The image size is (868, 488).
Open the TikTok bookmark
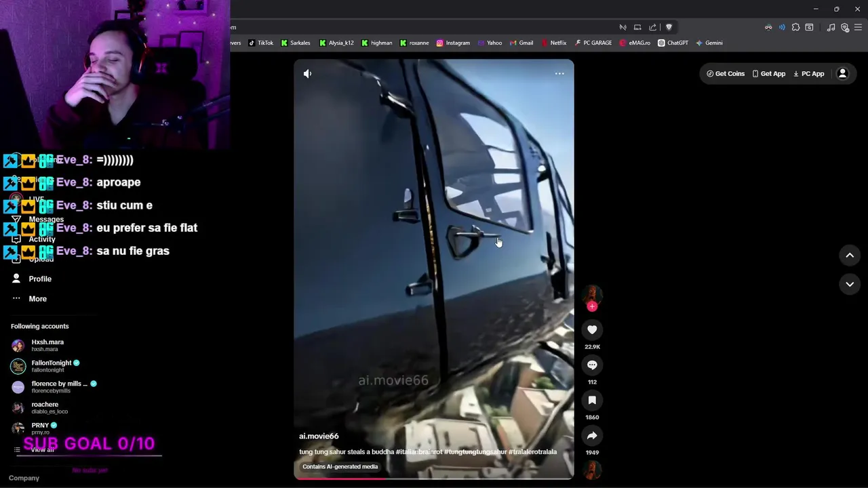coord(261,43)
